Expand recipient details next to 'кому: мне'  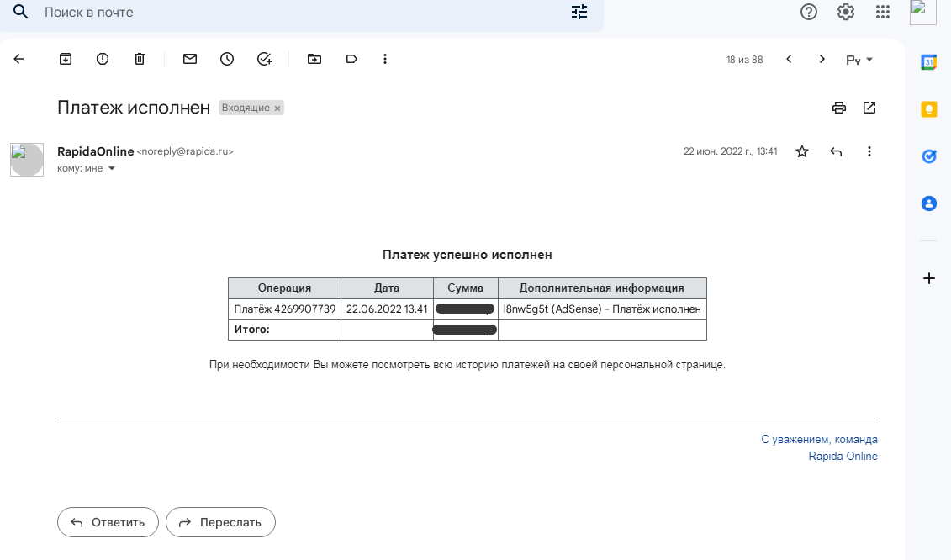pos(112,169)
